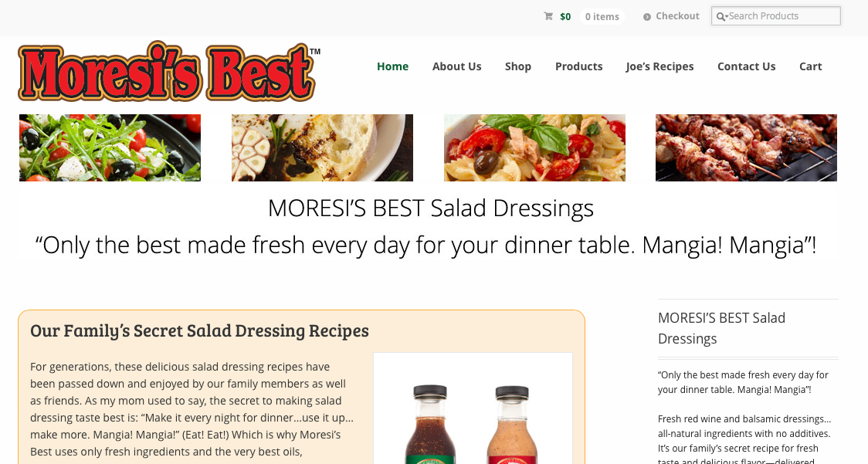Go to the Home menu item

392,66
